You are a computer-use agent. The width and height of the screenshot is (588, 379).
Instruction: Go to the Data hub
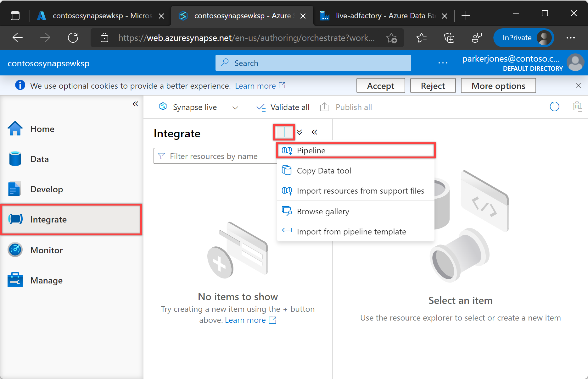pyautogui.click(x=39, y=159)
